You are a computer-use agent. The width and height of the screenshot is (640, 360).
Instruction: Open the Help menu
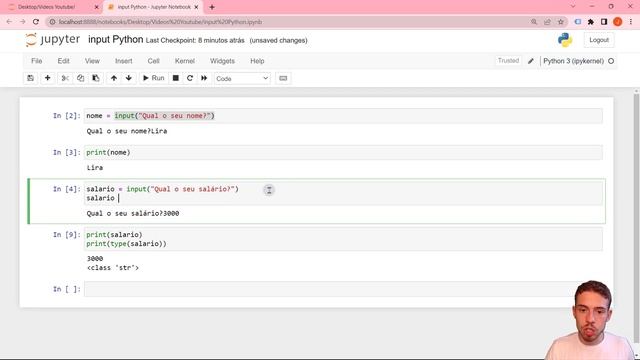pos(257,61)
